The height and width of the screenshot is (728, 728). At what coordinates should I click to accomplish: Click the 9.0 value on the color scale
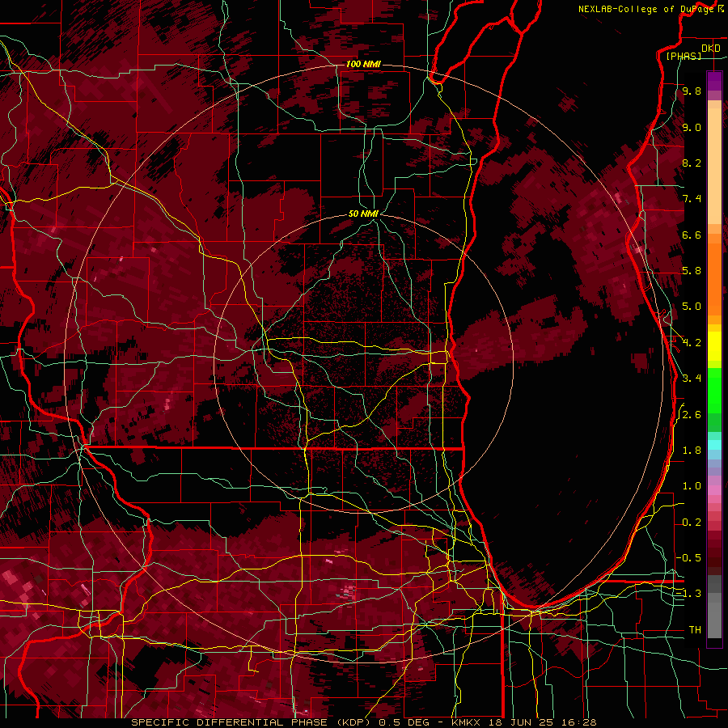692,127
